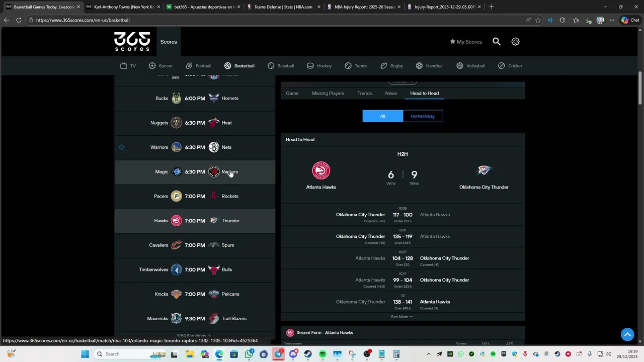The width and height of the screenshot is (644, 362).
Task: Switch to the Teams Defense Stats browser tab
Action: [x=283, y=7]
